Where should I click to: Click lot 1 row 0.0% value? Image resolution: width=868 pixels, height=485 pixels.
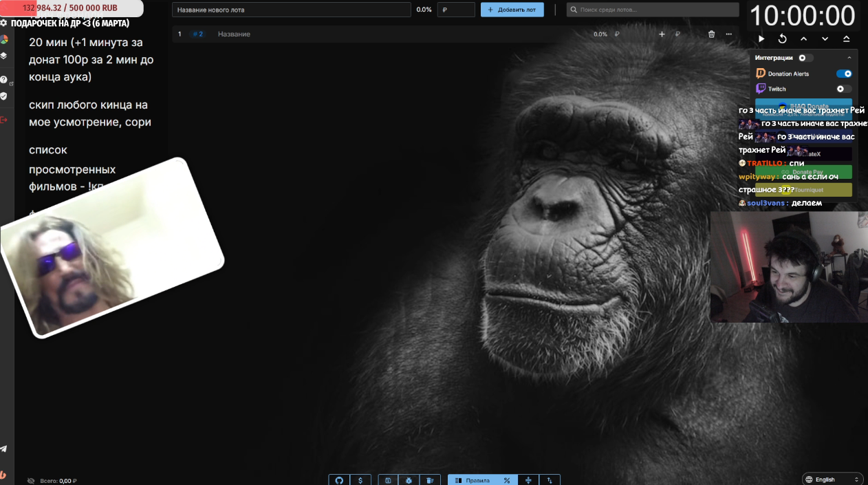(600, 34)
